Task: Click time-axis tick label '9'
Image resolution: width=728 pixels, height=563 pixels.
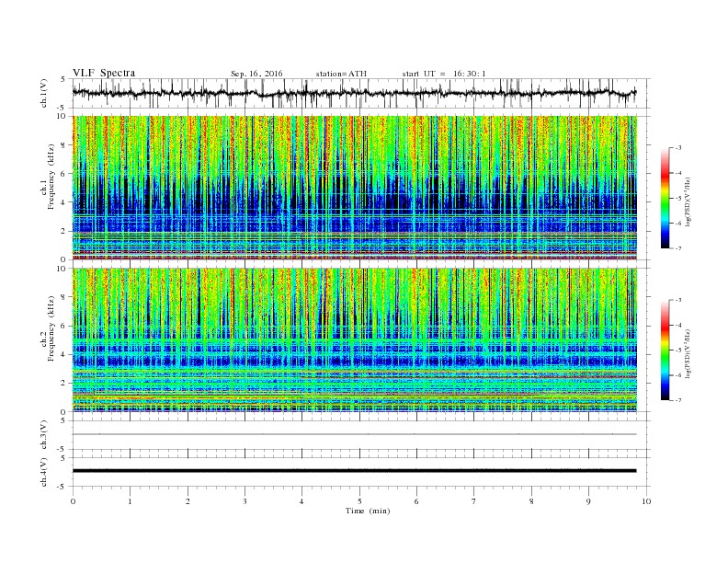Action: point(588,501)
